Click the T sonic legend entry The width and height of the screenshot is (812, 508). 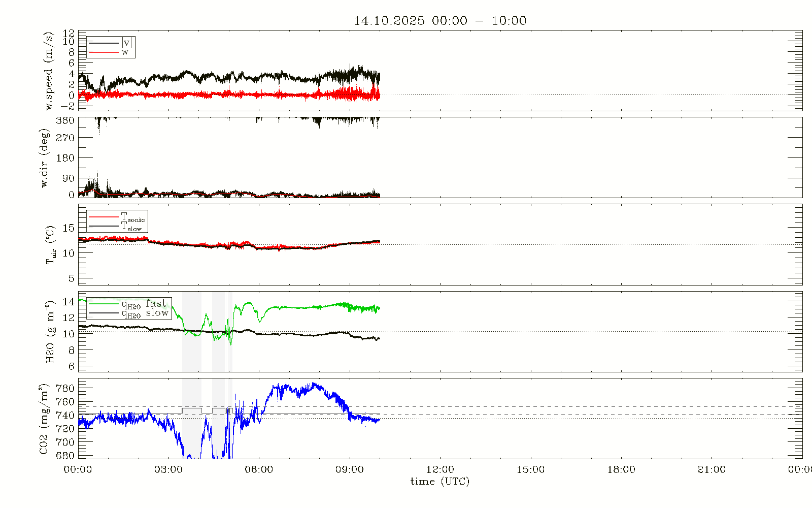pos(132,217)
